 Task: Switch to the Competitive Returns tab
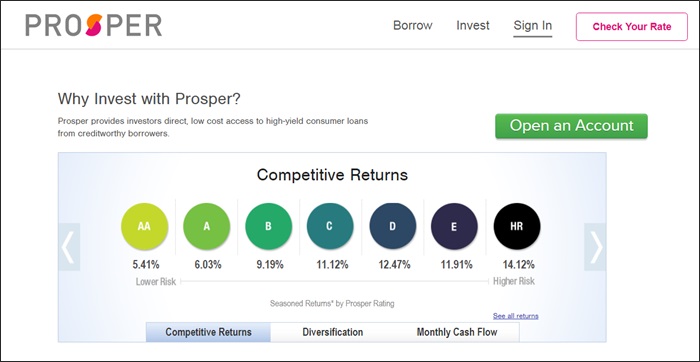coord(208,333)
